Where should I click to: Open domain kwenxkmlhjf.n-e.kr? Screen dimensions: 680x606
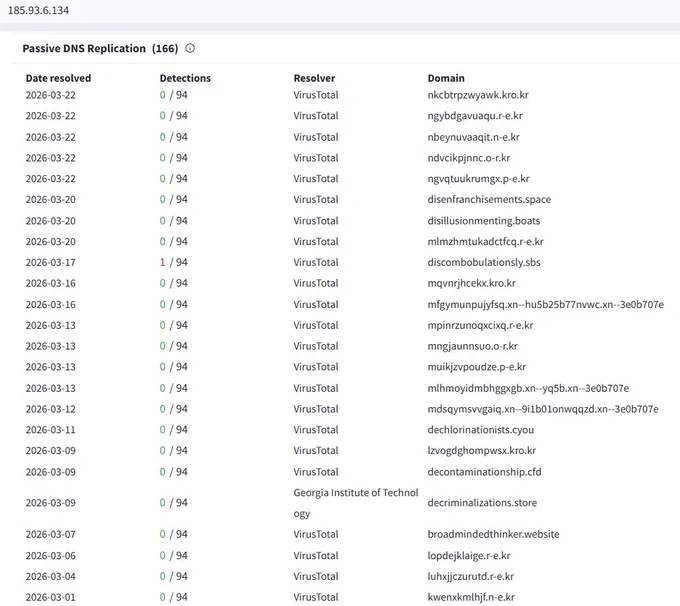[x=471, y=597]
